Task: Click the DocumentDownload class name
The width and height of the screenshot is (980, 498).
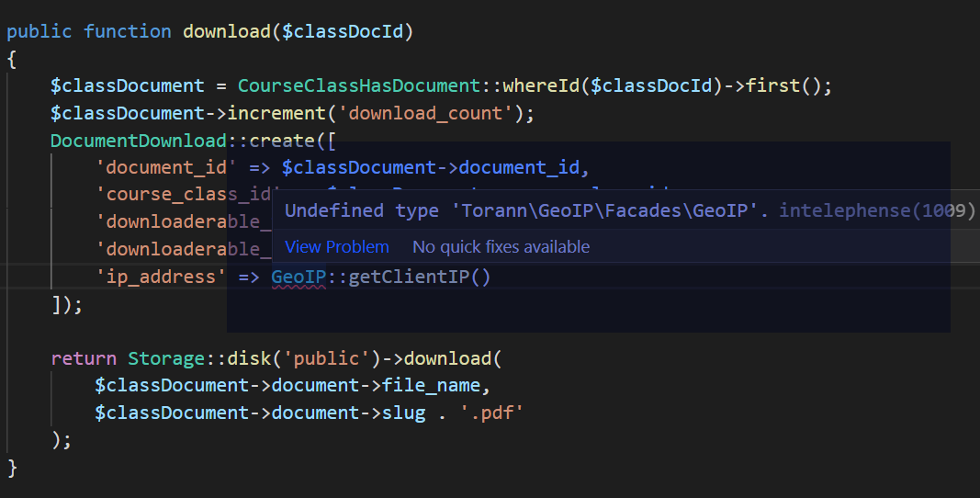Action: pyautogui.click(x=138, y=141)
